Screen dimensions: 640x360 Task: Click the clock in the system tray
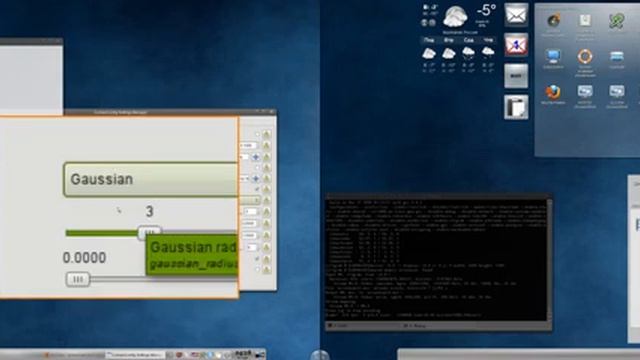click(x=243, y=354)
